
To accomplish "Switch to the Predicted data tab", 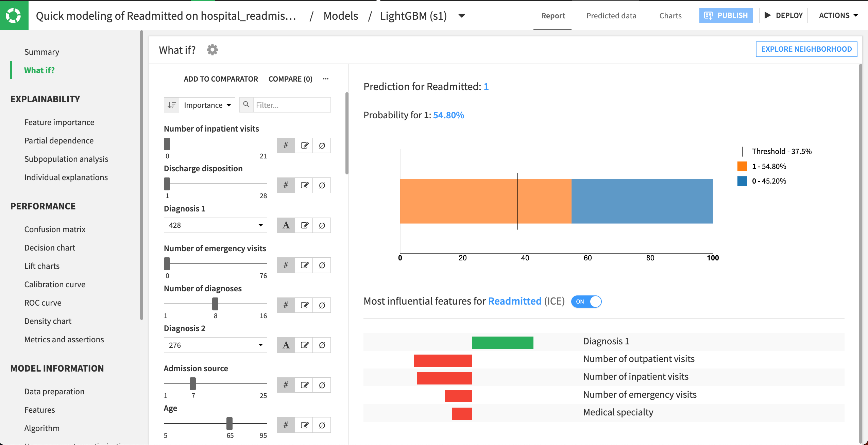I will [611, 16].
